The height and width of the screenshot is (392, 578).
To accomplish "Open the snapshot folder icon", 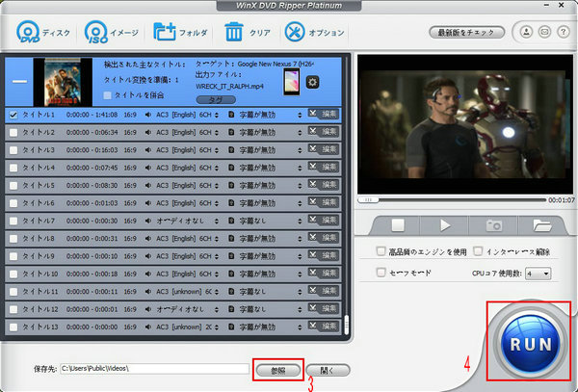I will 542,225.
